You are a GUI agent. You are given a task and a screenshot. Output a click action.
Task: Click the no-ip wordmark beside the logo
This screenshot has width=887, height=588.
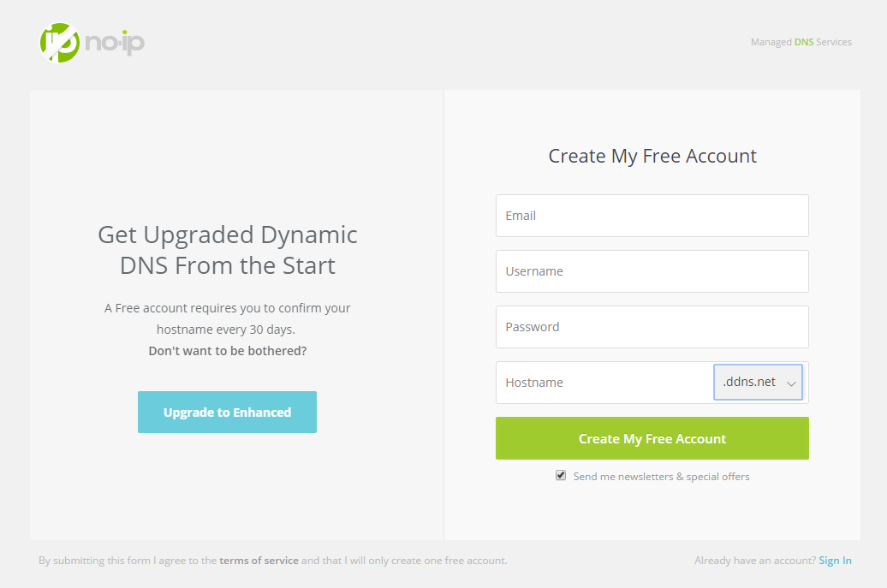114,43
